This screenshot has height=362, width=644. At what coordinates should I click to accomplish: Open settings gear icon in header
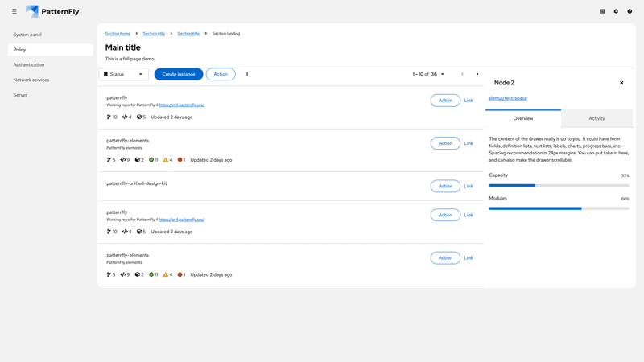[616, 11]
